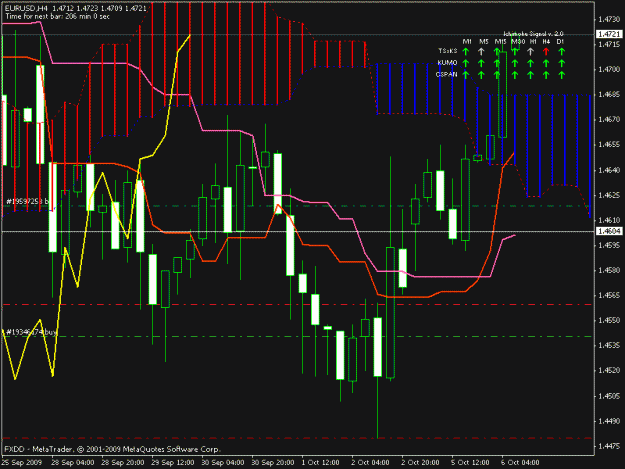Click the 1.4490 price scale value
The height and width of the screenshot is (469, 625).
pyautogui.click(x=609, y=421)
